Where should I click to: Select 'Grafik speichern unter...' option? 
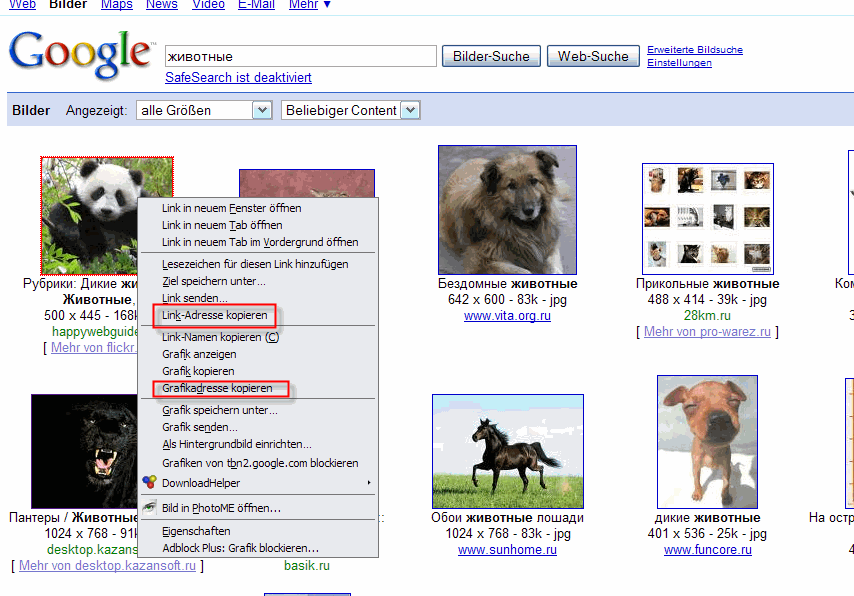coord(220,410)
